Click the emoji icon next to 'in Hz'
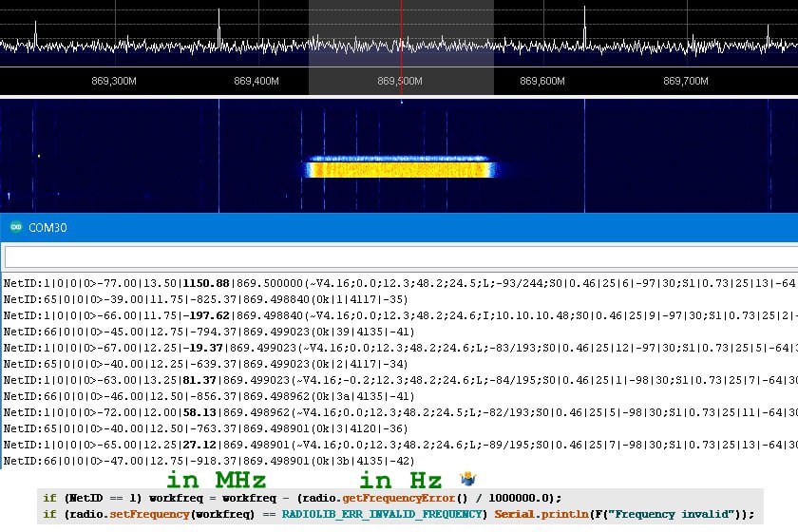 [467, 479]
